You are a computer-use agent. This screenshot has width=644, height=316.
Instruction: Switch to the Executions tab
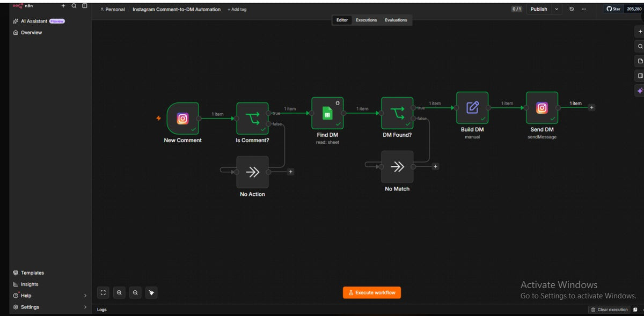click(x=367, y=20)
